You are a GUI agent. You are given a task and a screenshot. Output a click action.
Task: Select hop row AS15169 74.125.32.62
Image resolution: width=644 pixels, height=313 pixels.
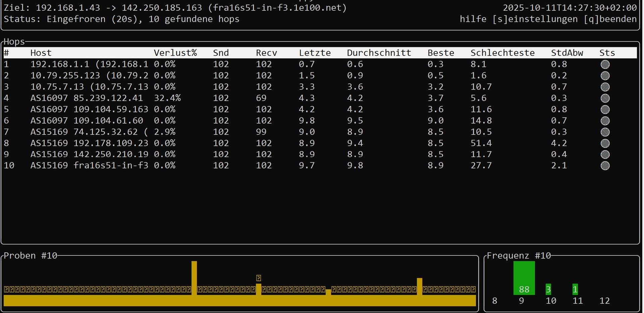320,132
